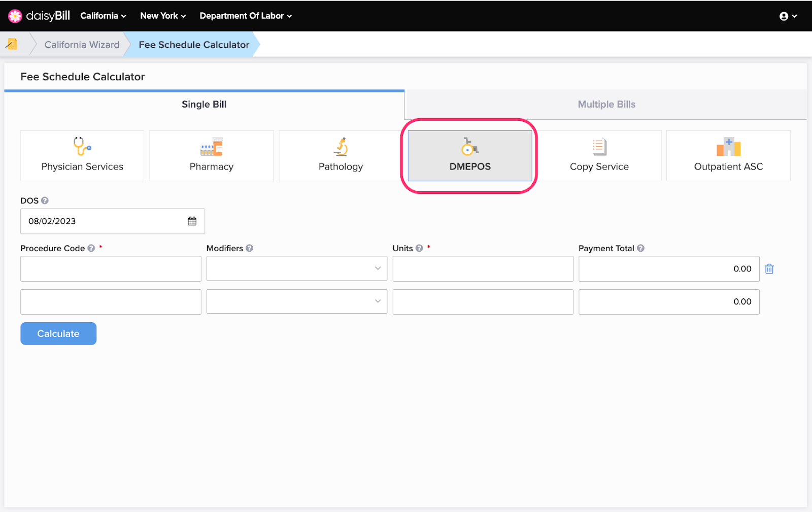Delete first row with trash icon
The width and height of the screenshot is (812, 512).
pyautogui.click(x=769, y=269)
